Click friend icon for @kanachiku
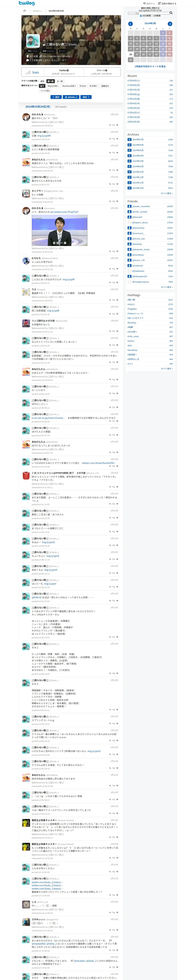 pyautogui.click(x=129, y=228)
